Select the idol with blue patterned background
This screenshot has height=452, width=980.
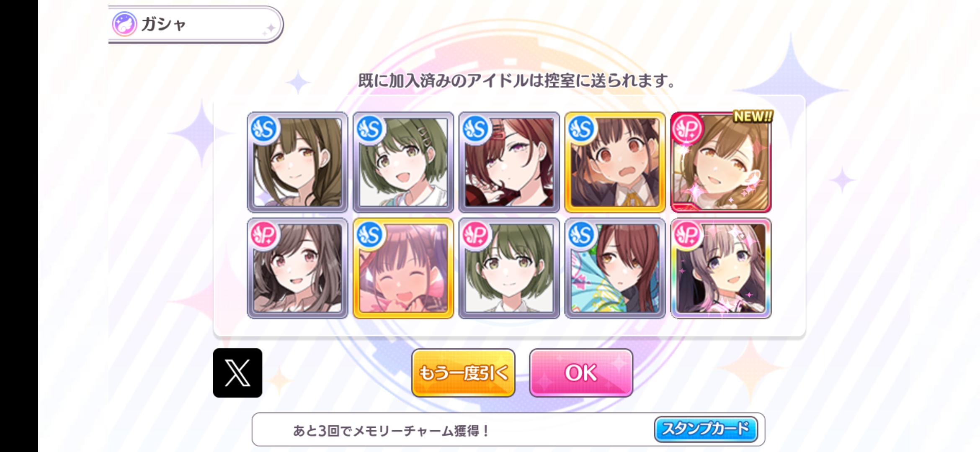click(x=615, y=268)
